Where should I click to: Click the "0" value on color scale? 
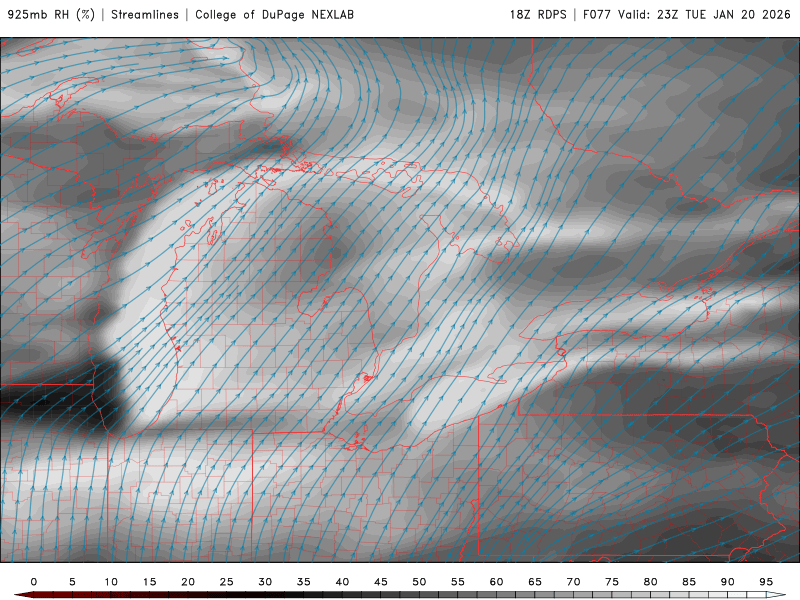(34, 582)
